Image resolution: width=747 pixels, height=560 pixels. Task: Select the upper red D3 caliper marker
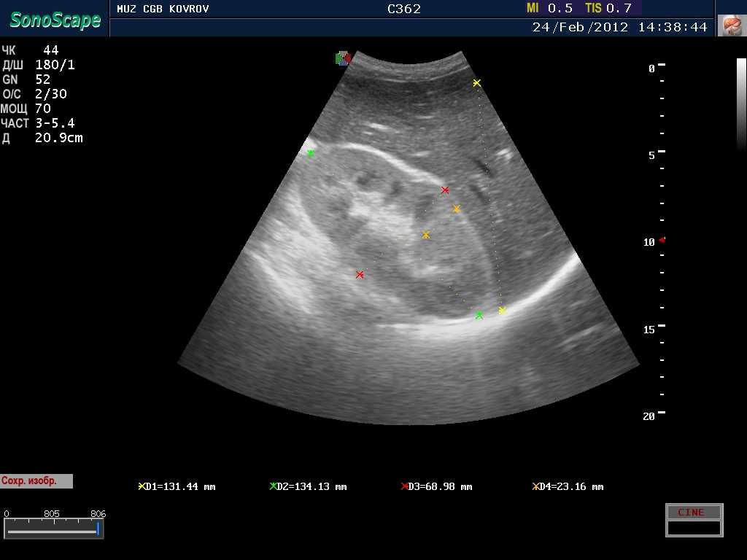[x=445, y=190]
